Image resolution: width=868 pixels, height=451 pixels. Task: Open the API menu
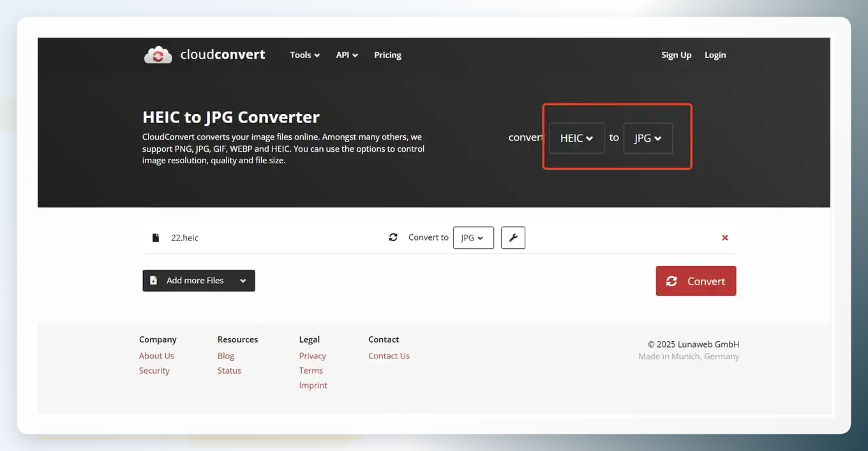(x=347, y=55)
